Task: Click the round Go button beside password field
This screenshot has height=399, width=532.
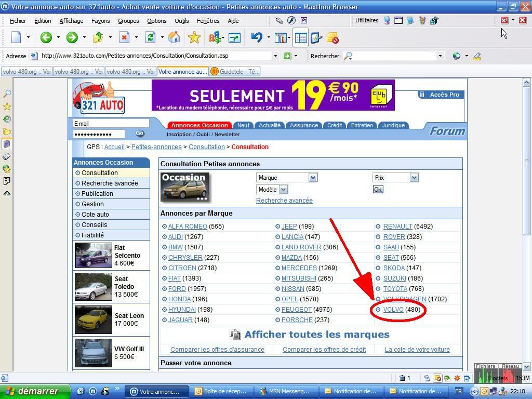Action: click(140, 134)
